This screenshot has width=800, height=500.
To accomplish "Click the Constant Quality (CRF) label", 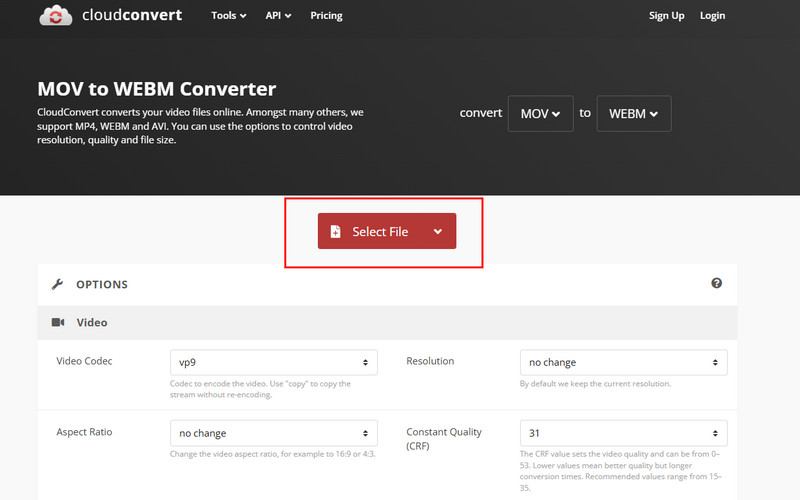I will click(x=444, y=439).
